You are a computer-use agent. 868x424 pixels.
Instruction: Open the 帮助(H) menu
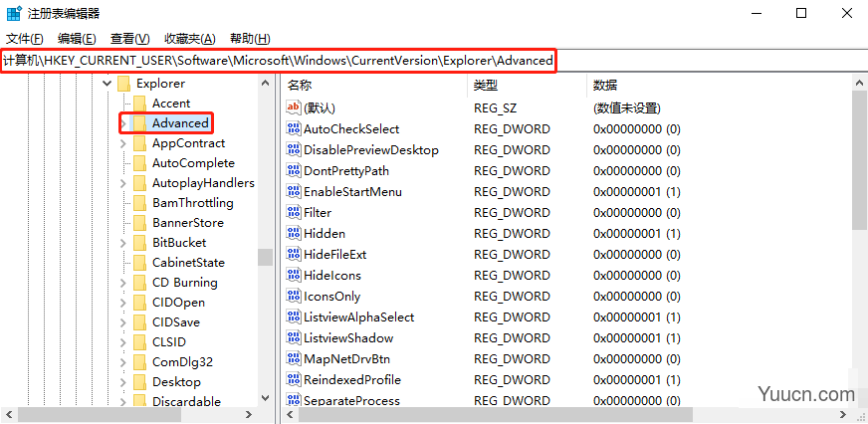pos(250,39)
